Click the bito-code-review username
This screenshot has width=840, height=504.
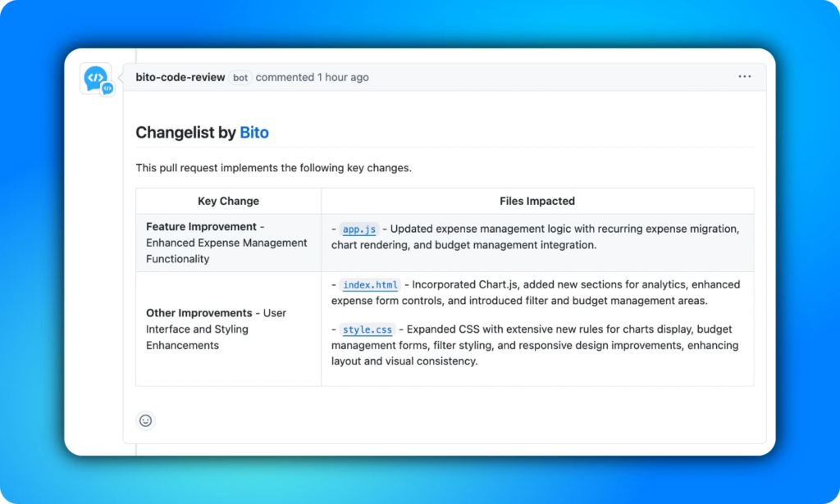click(180, 77)
